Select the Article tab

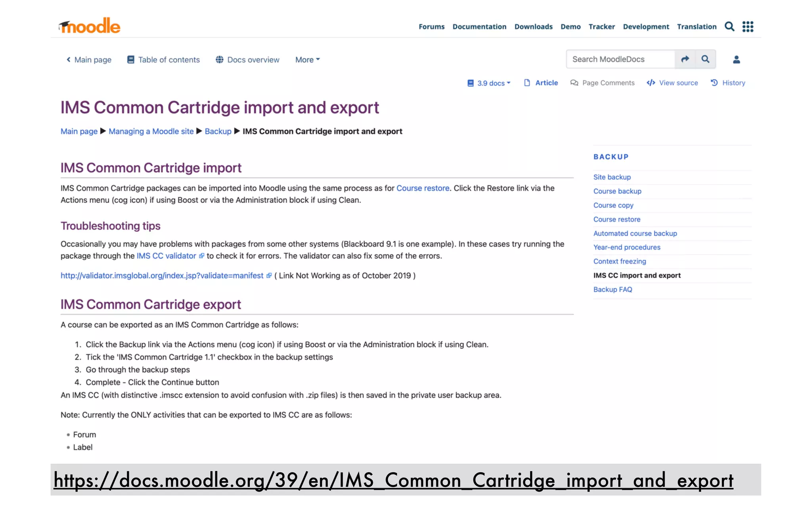541,83
